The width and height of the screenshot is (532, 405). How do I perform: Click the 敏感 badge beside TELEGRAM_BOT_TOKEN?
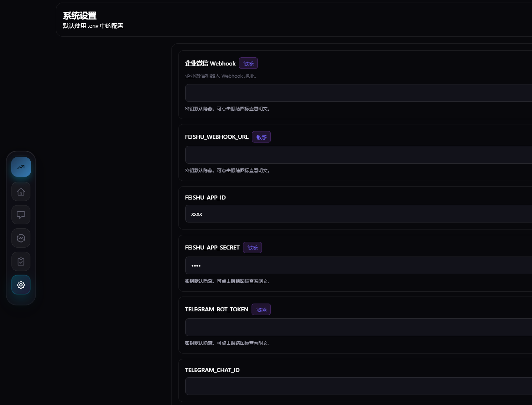pos(261,309)
